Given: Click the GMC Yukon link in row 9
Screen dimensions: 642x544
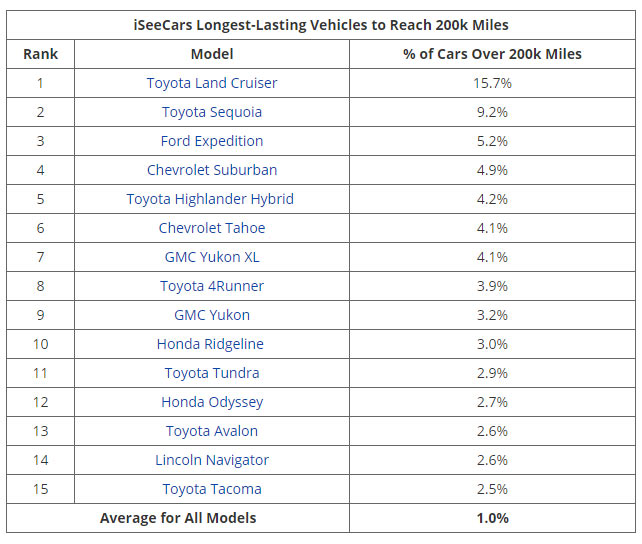Looking at the screenshot, I should click(212, 315).
